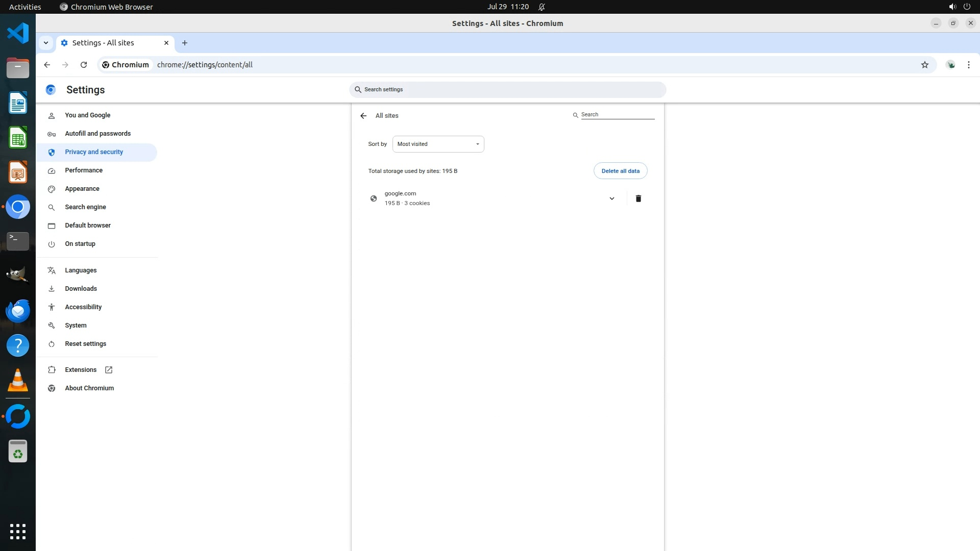Navigate back with browser back arrow

(47, 65)
